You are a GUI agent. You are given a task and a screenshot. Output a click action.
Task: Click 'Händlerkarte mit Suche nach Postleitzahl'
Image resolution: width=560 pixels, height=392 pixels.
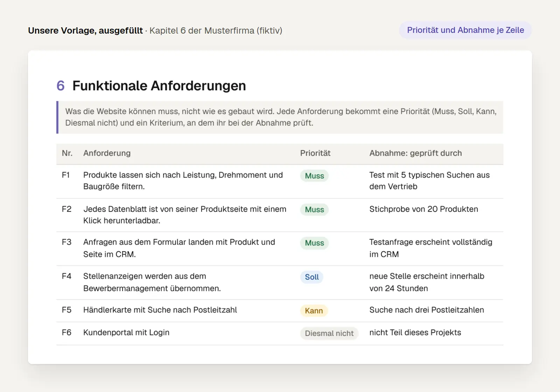click(160, 310)
